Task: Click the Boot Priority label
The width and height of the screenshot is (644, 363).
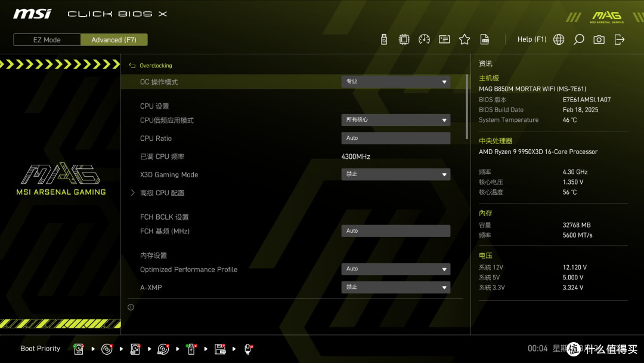Action: (41, 349)
